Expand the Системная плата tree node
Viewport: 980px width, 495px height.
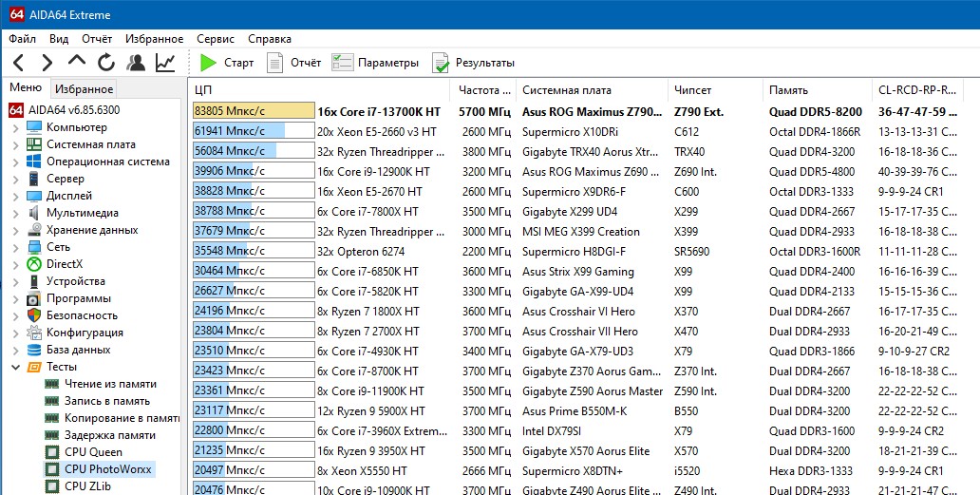[x=15, y=144]
